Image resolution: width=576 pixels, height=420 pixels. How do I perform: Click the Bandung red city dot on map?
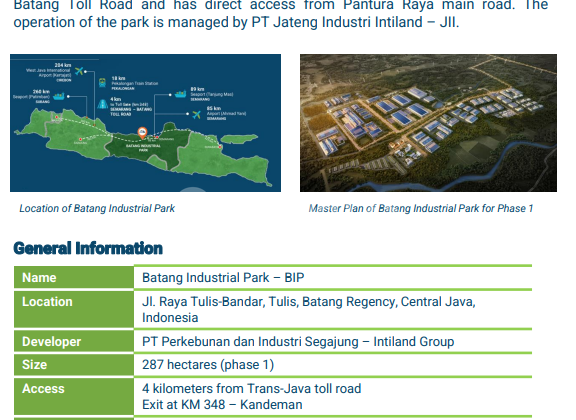(80, 139)
